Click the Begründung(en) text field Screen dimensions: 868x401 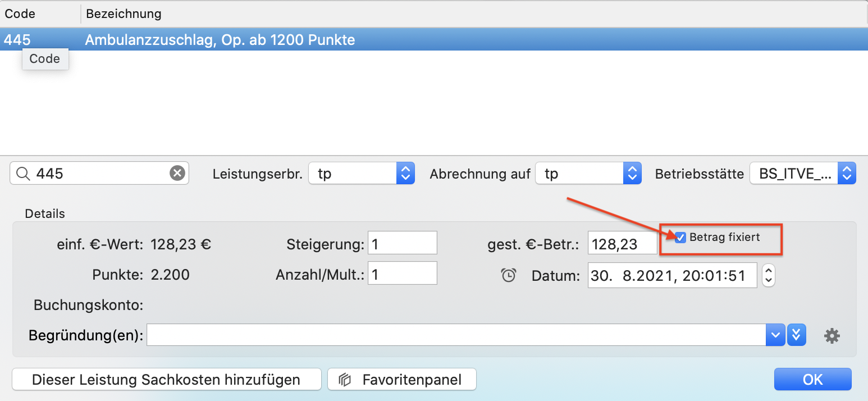pos(456,335)
